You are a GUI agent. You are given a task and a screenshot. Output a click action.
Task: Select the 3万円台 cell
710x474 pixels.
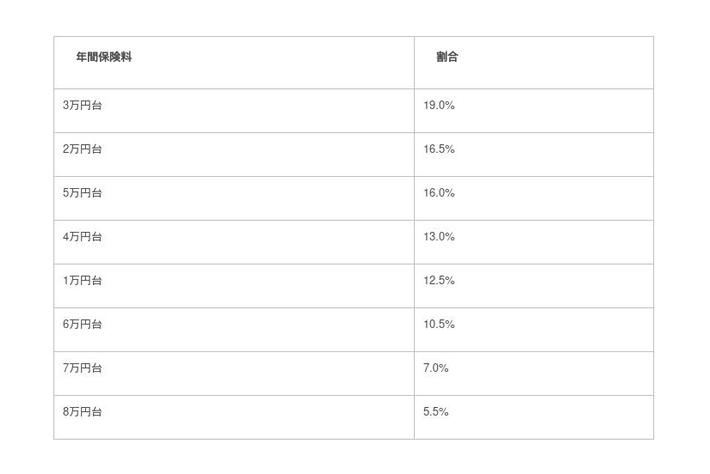tap(82, 105)
